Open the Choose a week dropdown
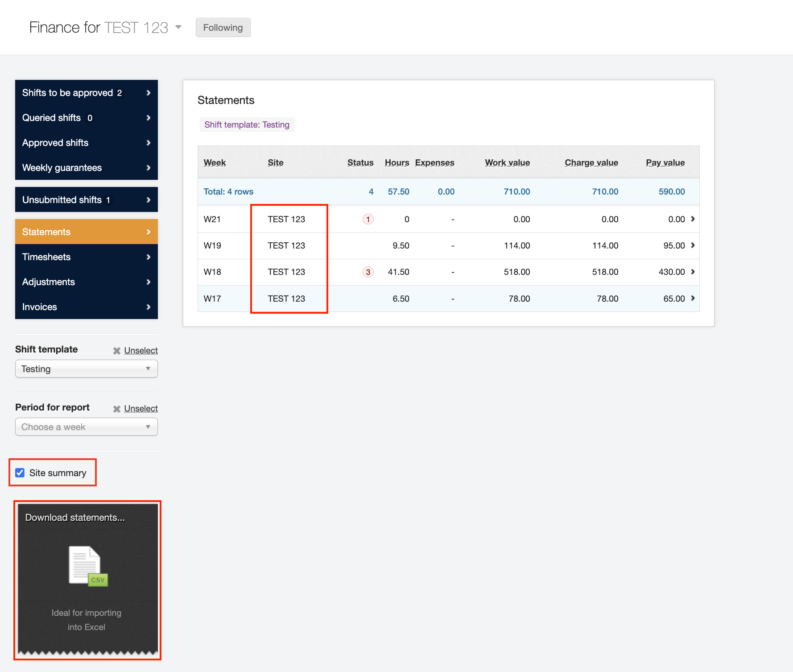Screen dimensions: 793x672 86,427
